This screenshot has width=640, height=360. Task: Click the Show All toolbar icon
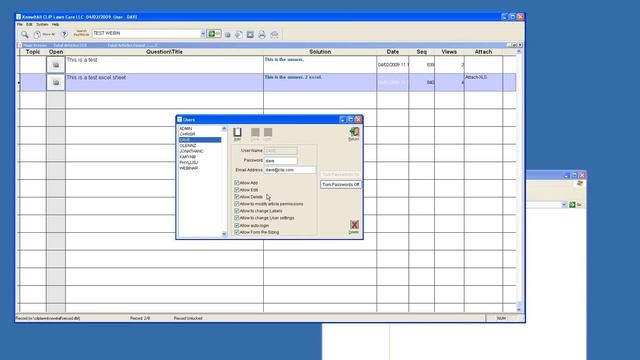point(37,35)
